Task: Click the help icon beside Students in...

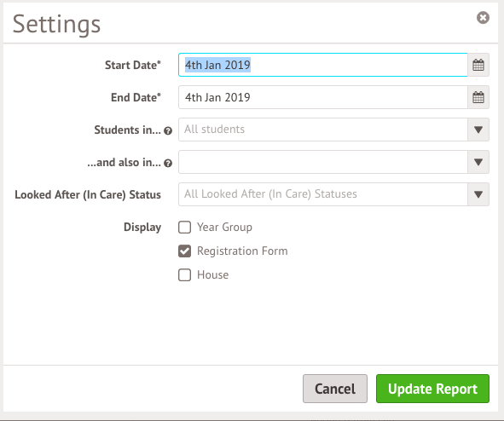Action: point(168,130)
